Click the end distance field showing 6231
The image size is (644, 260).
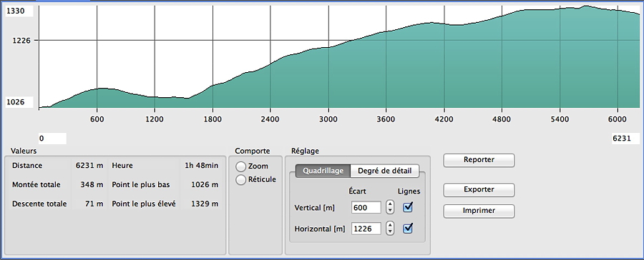(625, 139)
